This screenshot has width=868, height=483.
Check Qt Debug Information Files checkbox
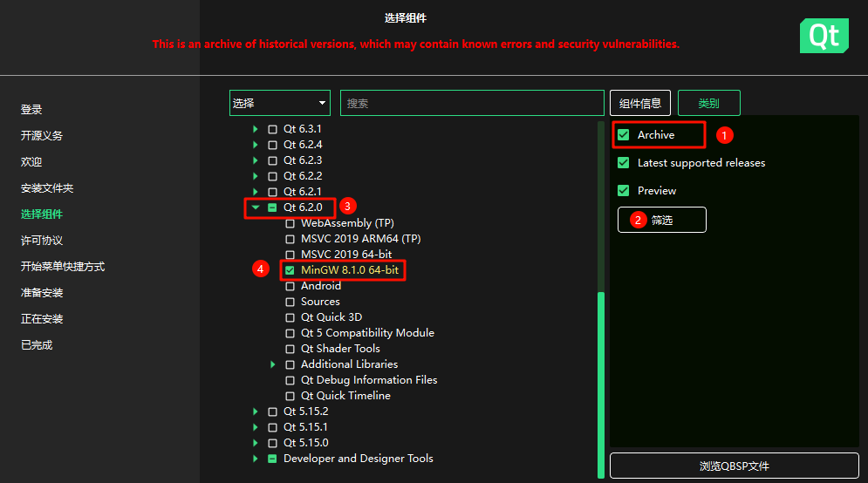[290, 381]
